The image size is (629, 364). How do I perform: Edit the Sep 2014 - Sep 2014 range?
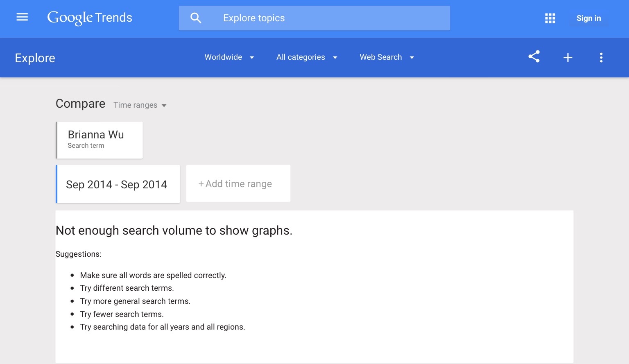(x=118, y=184)
